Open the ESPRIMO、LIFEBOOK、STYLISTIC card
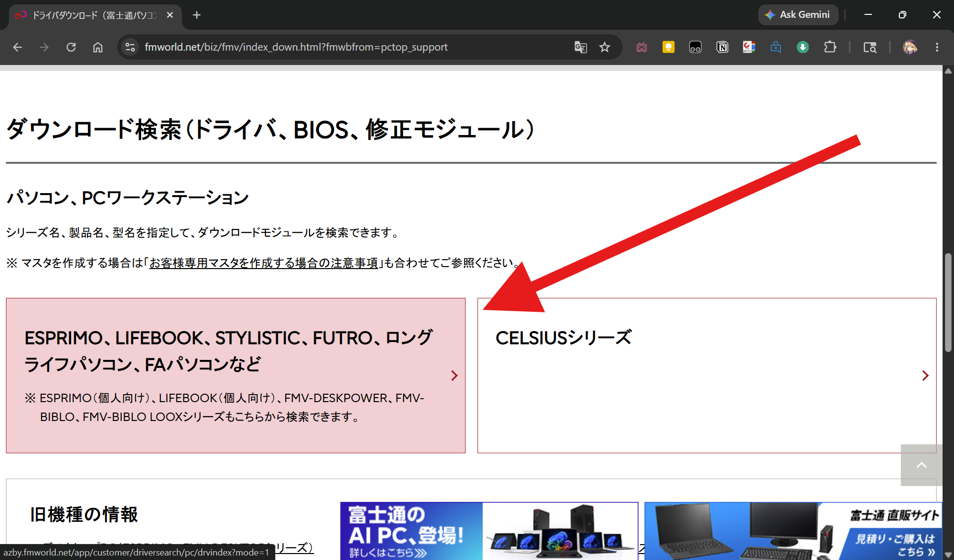Screen dimensions: 954x560 [236, 375]
